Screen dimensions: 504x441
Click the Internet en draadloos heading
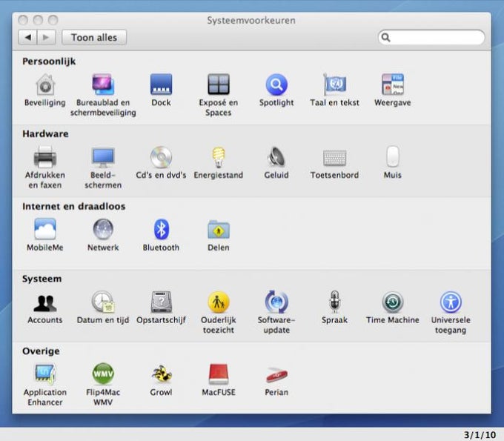(73, 206)
